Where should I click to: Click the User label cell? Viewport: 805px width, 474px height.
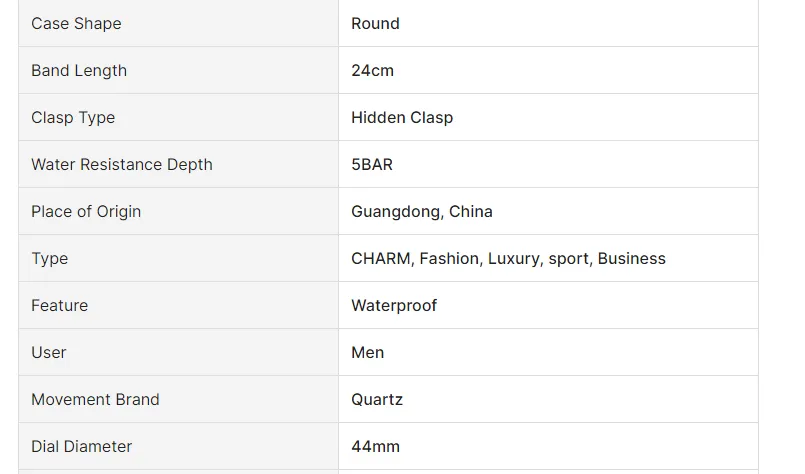pos(49,352)
